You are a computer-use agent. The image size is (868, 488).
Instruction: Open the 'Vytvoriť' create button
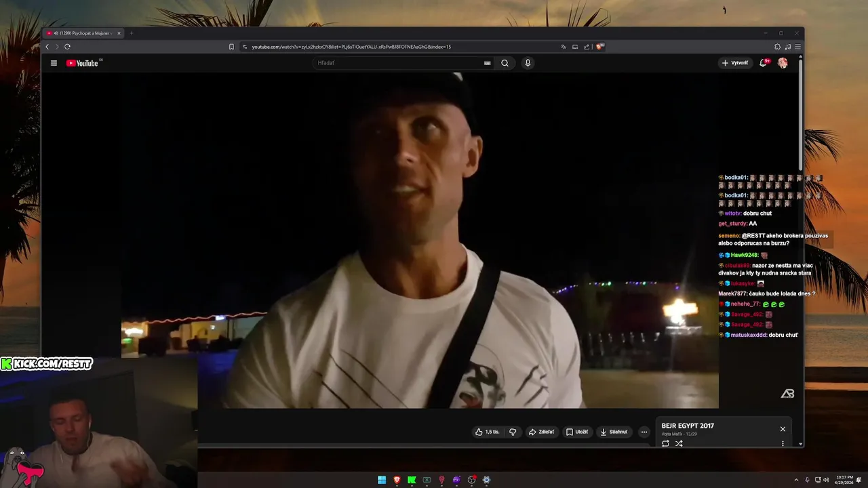coord(735,63)
